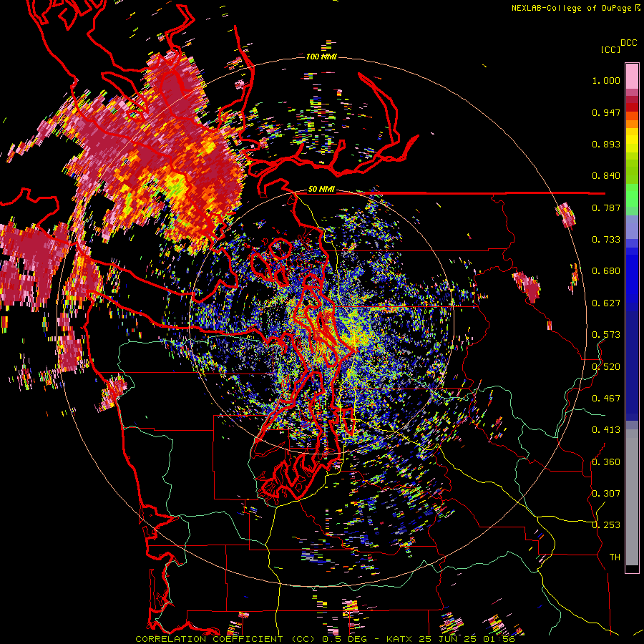The image size is (644, 644).
Task: Pick the light pink segment atop the color bar
Action: 632,77
